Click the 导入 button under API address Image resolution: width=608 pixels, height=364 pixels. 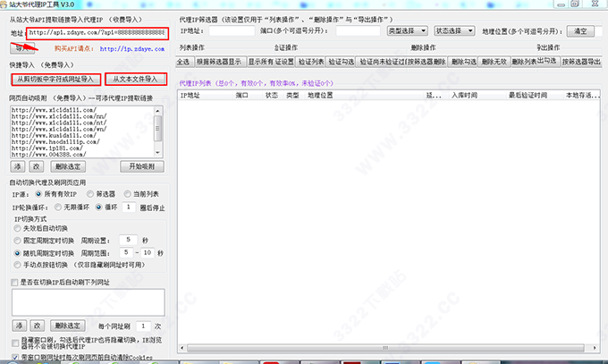[21, 48]
